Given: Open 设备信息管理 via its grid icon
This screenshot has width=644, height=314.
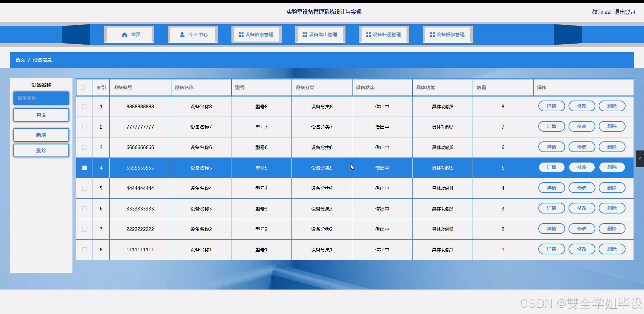Looking at the screenshot, I should click(240, 35).
